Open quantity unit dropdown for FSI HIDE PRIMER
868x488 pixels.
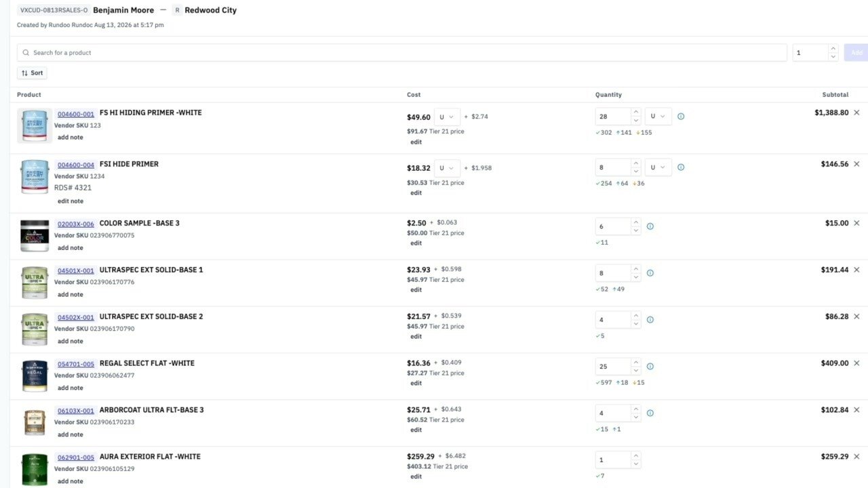point(658,167)
